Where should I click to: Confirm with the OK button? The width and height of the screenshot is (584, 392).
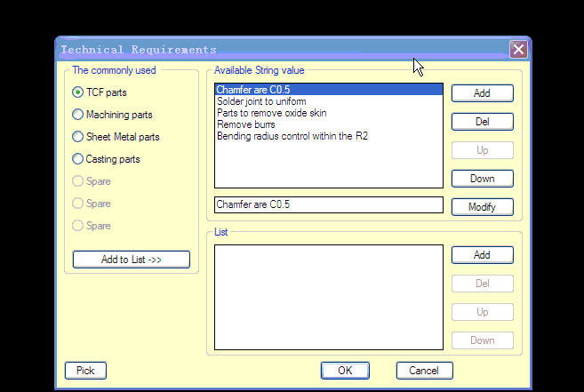click(x=345, y=371)
